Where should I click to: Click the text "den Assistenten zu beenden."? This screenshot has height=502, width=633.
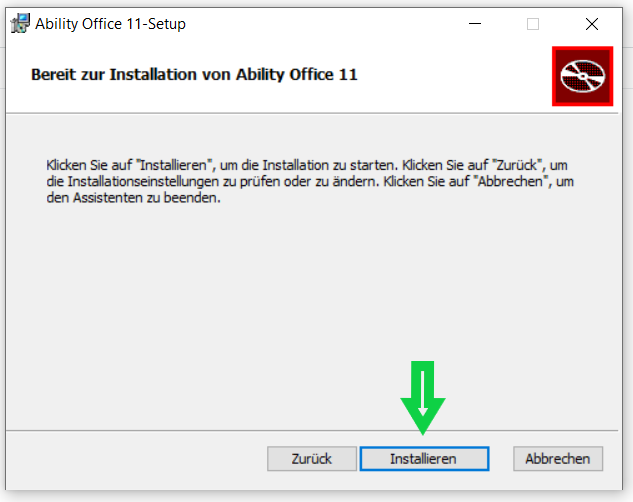134,198
